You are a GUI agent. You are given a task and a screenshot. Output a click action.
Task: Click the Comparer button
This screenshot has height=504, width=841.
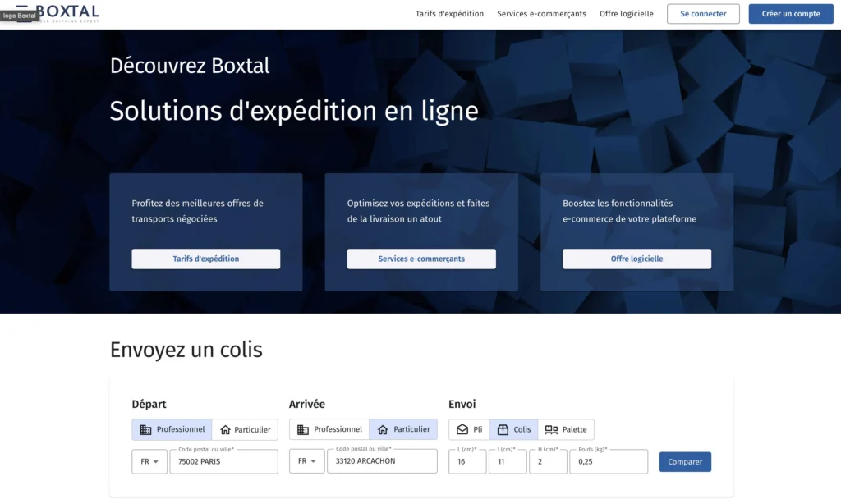tap(685, 461)
